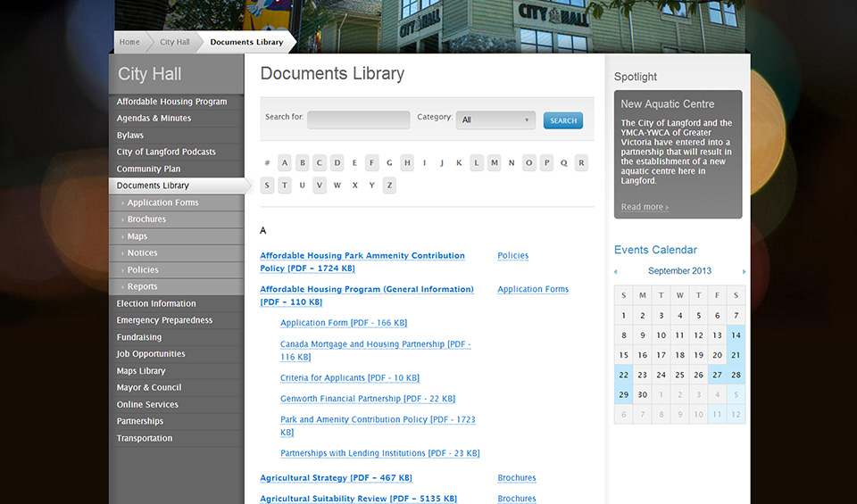857x504 pixels.
Task: Expand Application Forms submenu item
Action: pos(162,202)
